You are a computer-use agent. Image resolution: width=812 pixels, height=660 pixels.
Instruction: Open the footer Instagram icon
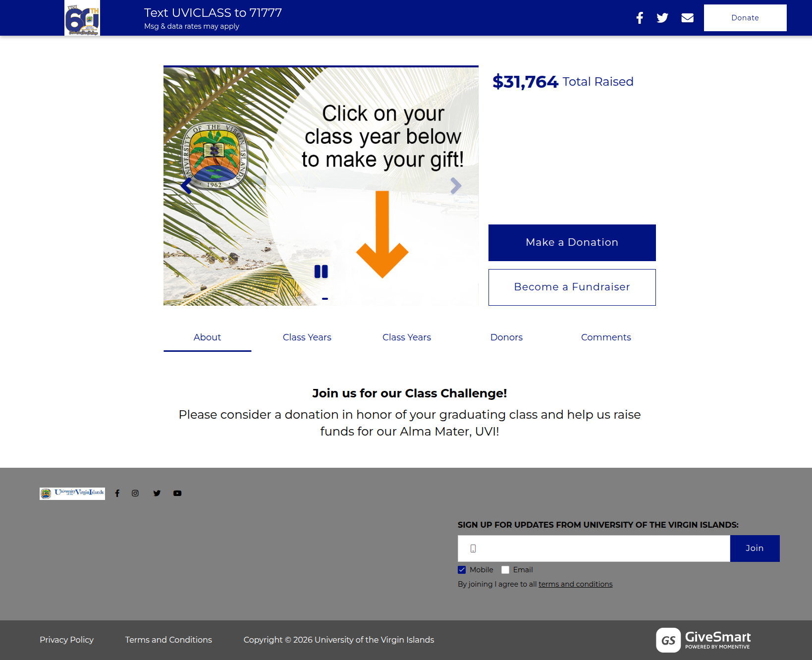coord(135,493)
